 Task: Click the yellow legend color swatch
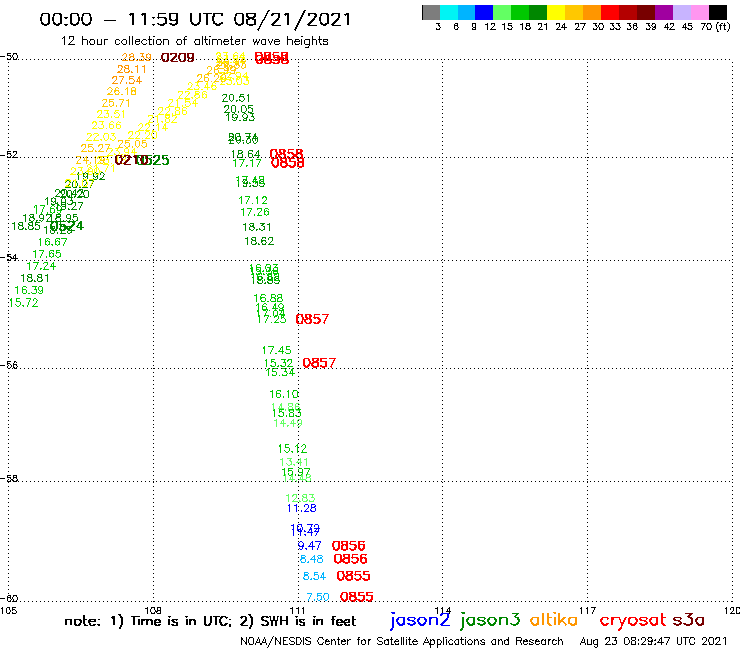pyautogui.click(x=556, y=12)
